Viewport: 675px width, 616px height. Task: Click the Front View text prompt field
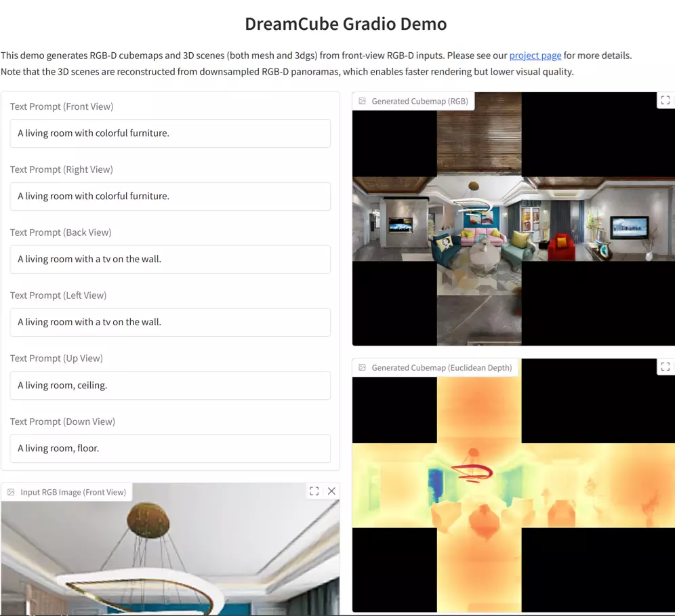pos(170,134)
